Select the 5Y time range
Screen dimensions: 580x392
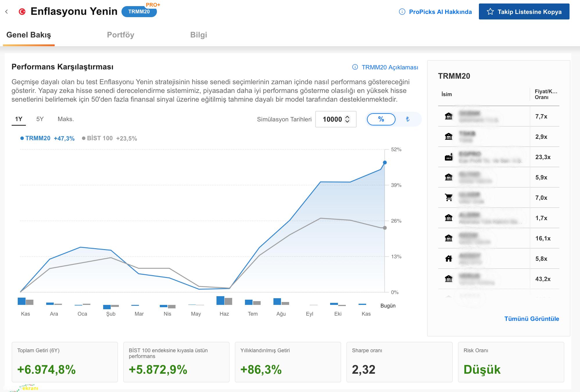point(40,119)
